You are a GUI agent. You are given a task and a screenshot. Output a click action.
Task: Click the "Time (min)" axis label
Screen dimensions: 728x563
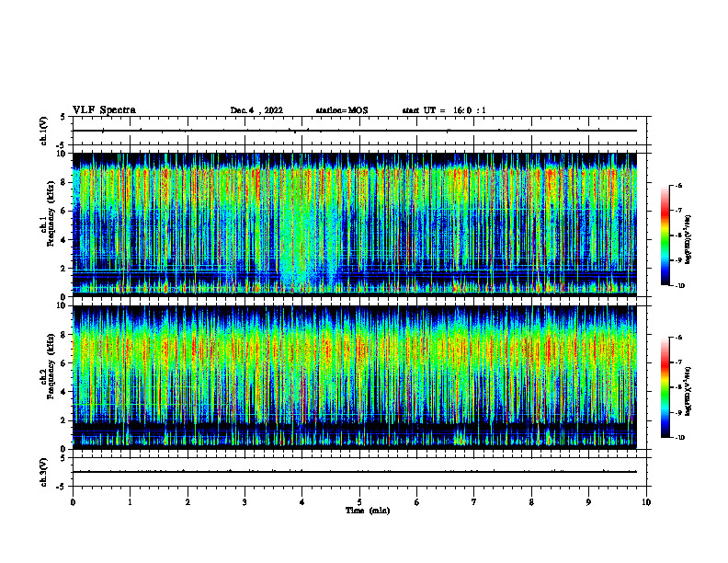368,511
